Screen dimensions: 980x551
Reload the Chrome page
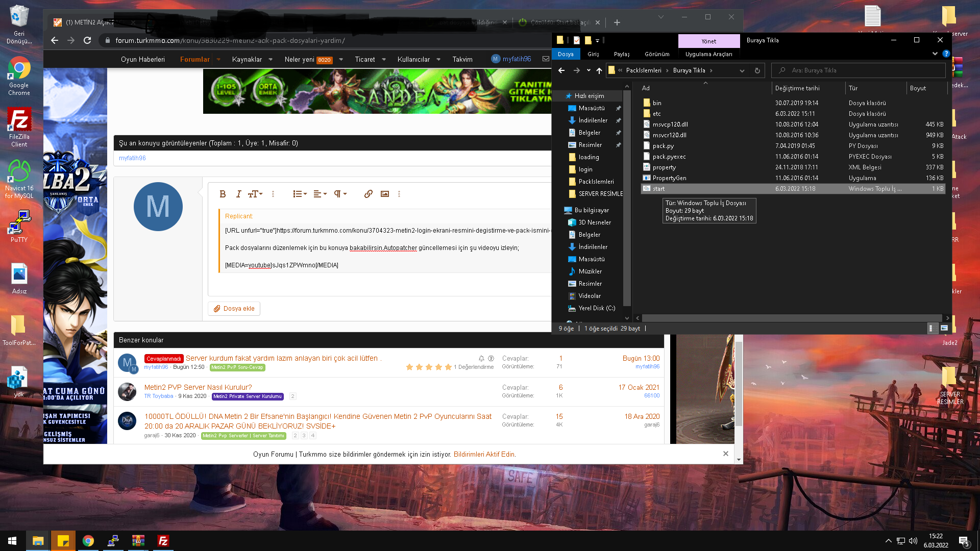pyautogui.click(x=87, y=40)
